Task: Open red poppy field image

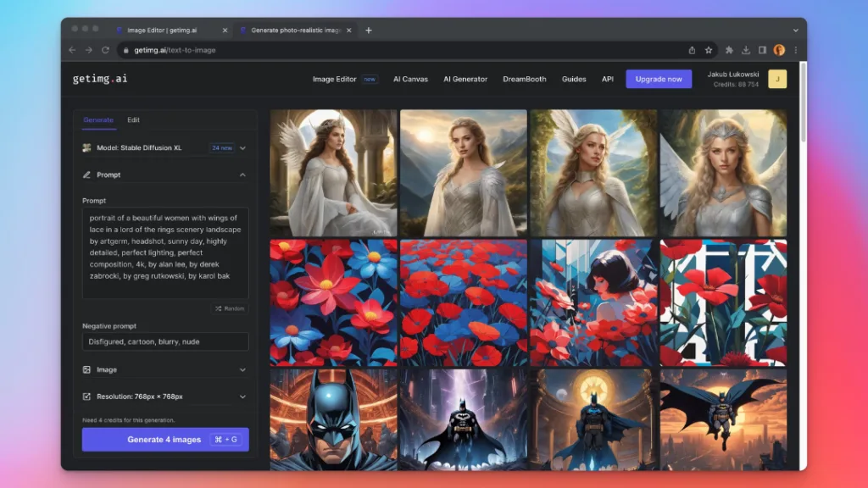Action: point(464,302)
